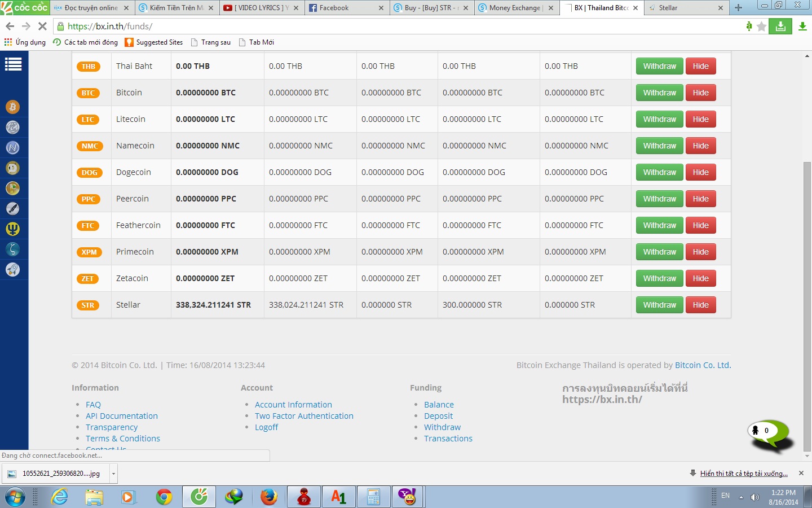Click the STR currency badge
Image resolution: width=812 pixels, height=508 pixels.
88,305
